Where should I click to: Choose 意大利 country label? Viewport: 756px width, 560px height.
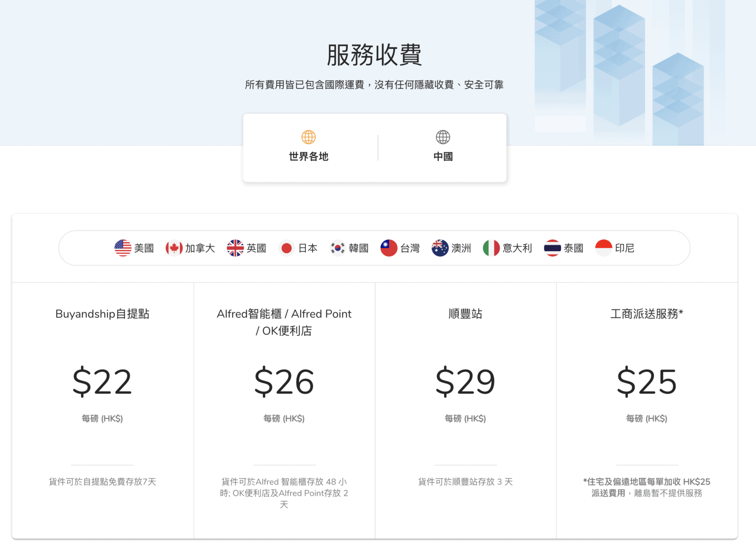coord(517,248)
